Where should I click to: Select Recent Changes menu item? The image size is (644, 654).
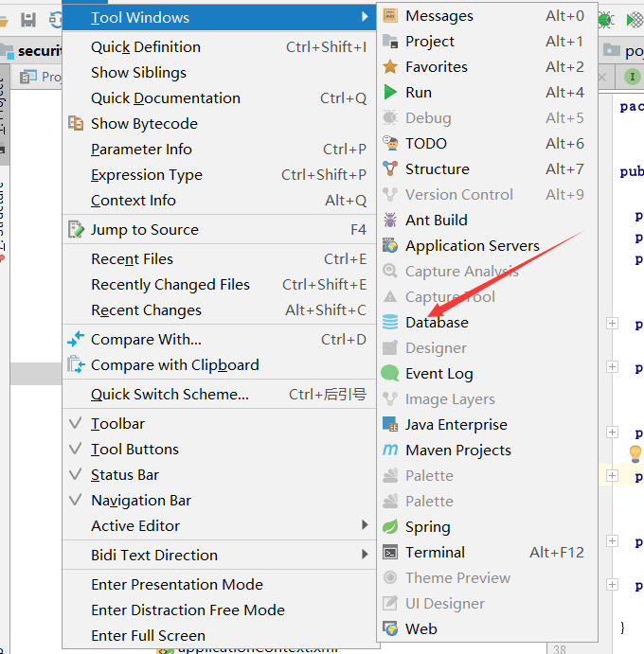(219, 309)
